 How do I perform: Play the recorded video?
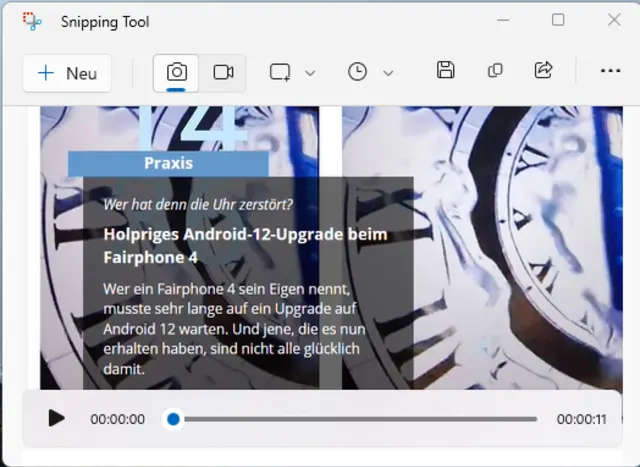coord(56,418)
